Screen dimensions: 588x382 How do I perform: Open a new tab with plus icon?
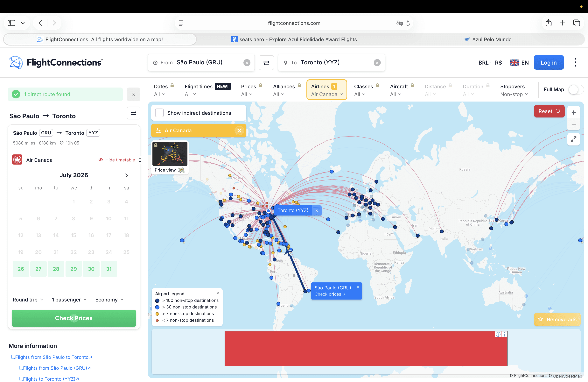click(562, 23)
